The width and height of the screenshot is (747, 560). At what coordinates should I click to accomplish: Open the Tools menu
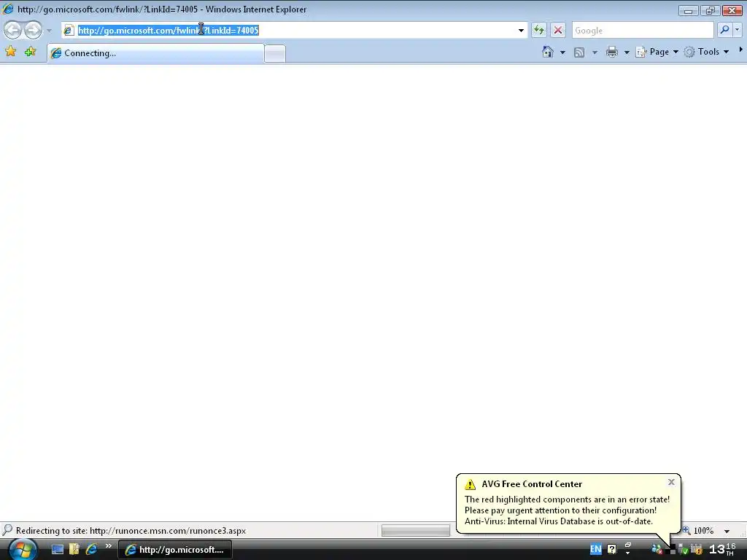click(x=706, y=52)
